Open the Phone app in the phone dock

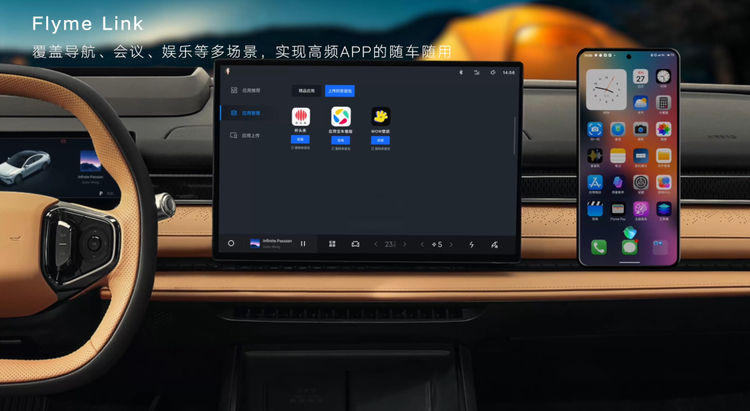pyautogui.click(x=598, y=247)
